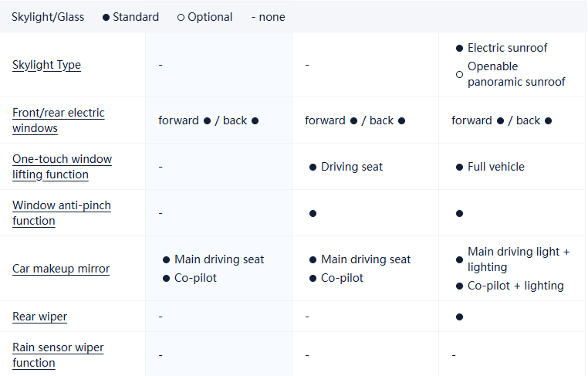The width and height of the screenshot is (588, 376).
Task: Click the Skylight/Glass section header
Action: click(47, 17)
